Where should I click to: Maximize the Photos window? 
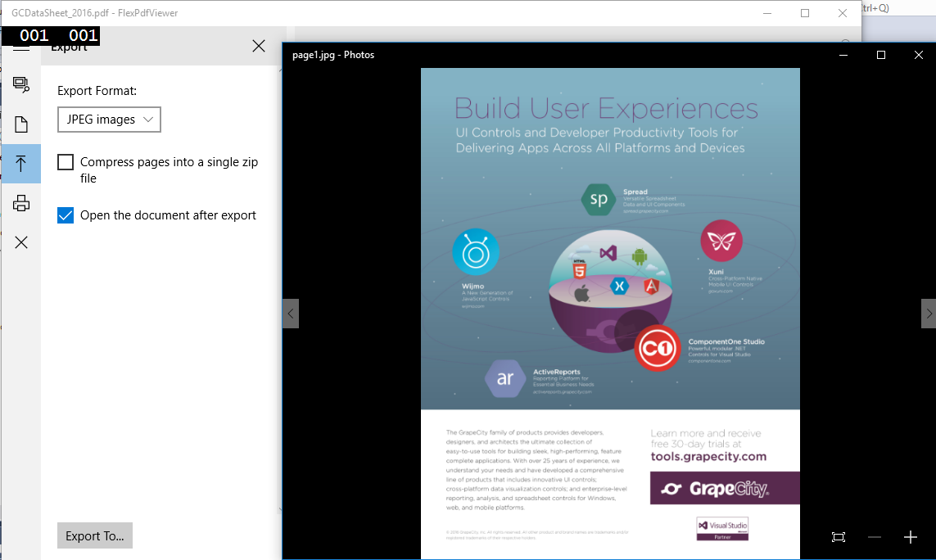click(881, 55)
